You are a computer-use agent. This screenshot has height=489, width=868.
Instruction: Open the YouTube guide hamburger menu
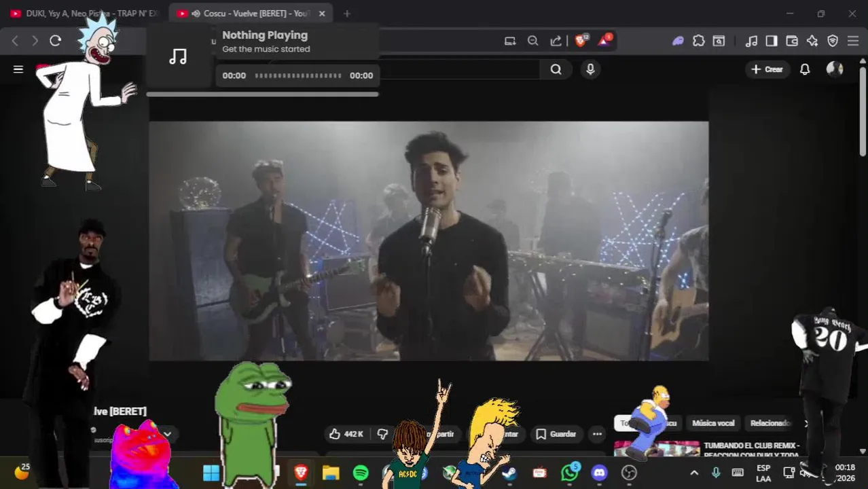pyautogui.click(x=18, y=69)
